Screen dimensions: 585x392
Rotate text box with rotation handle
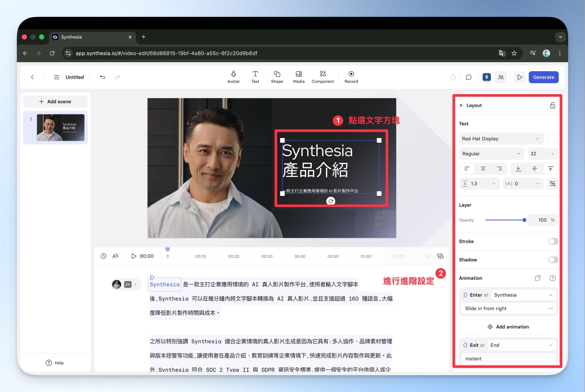coord(330,201)
